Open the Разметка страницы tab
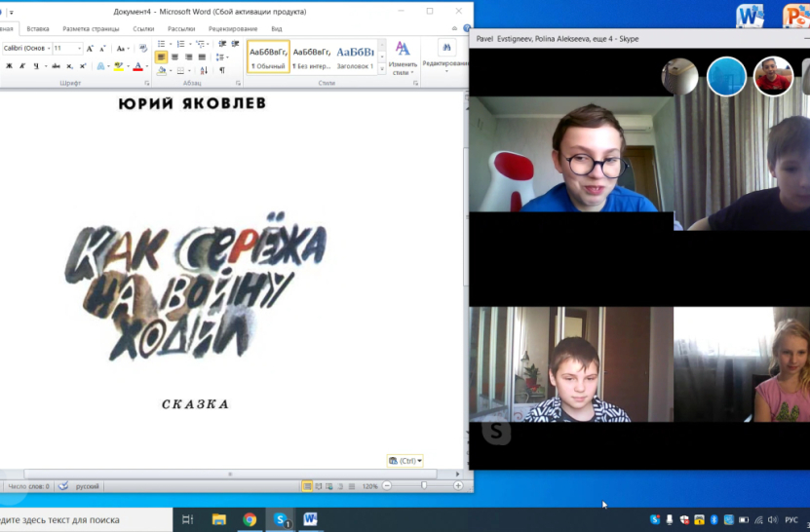The width and height of the screenshot is (810, 532). pyautogui.click(x=91, y=29)
